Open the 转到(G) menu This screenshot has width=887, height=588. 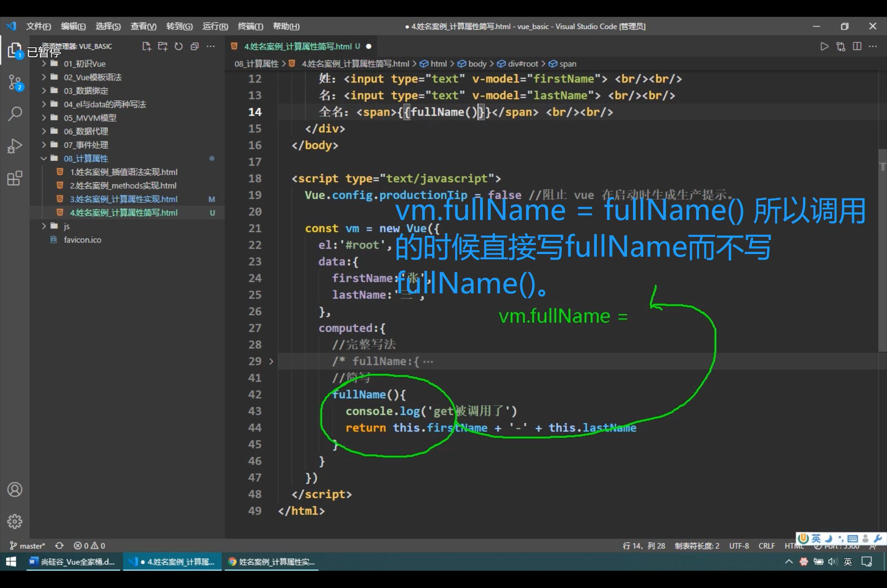click(x=179, y=27)
